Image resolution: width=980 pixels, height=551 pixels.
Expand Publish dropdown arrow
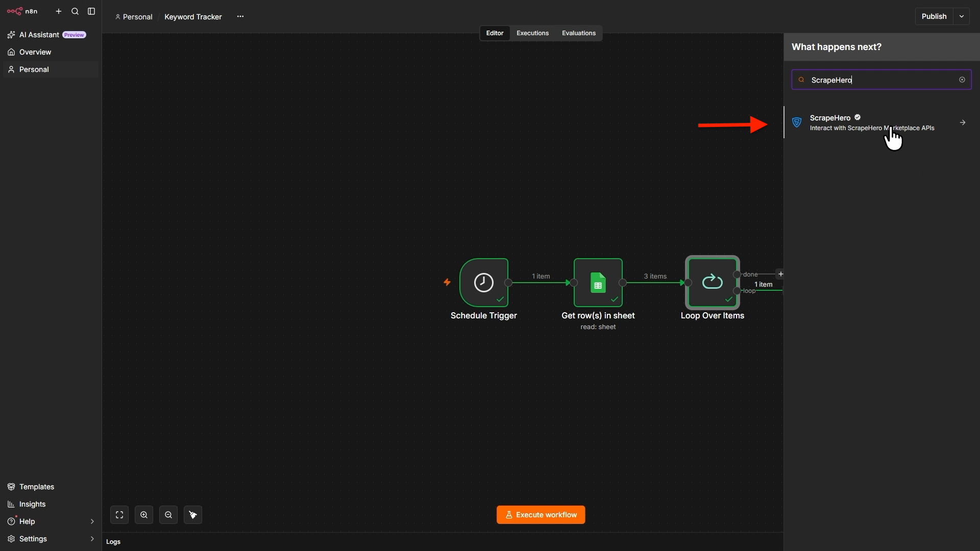[962, 16]
